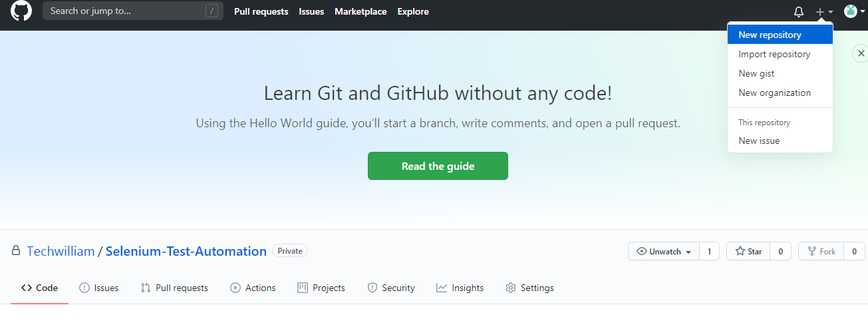Open Pull requests in top navigation
This screenshot has width=868, height=321.
261,11
